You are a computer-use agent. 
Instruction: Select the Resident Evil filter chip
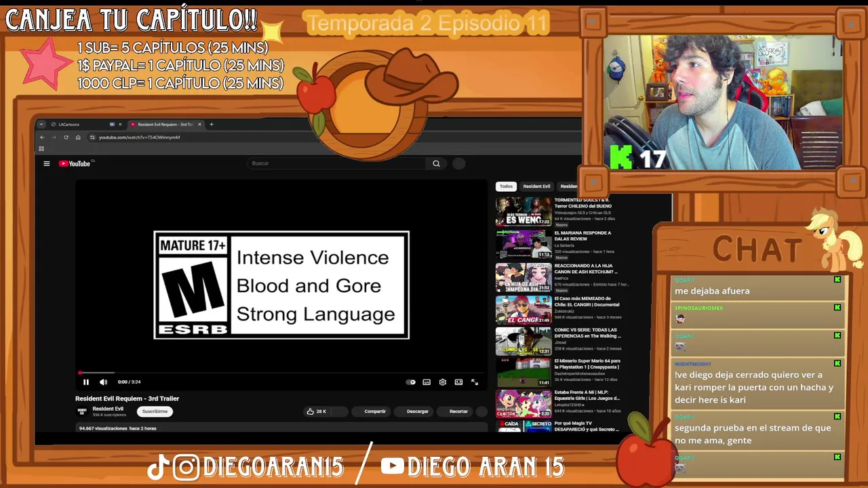tap(536, 186)
